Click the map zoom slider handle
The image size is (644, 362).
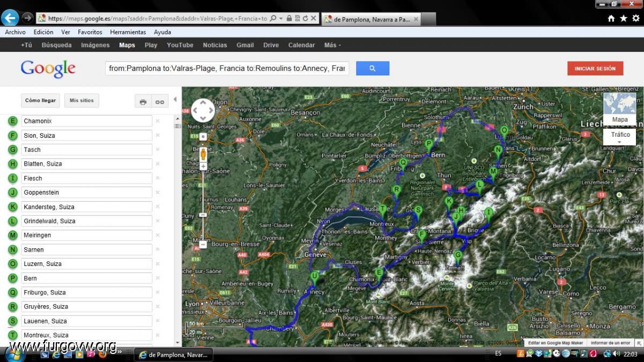click(203, 215)
